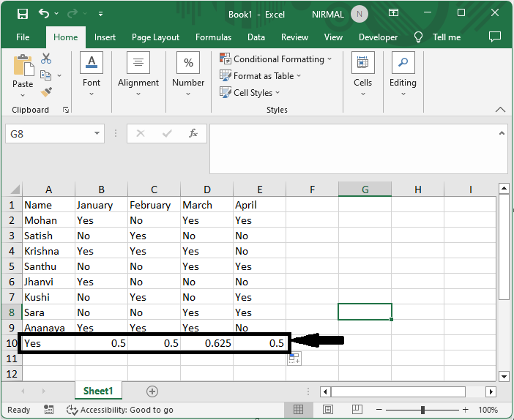Open the Formulas ribbon tab
The height and width of the screenshot is (420, 514).
pyautogui.click(x=213, y=37)
